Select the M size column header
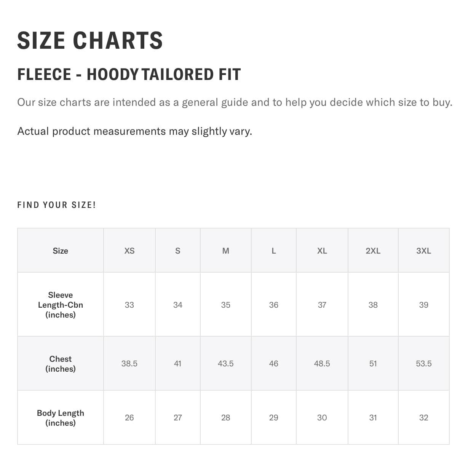The height and width of the screenshot is (476, 476). (225, 251)
